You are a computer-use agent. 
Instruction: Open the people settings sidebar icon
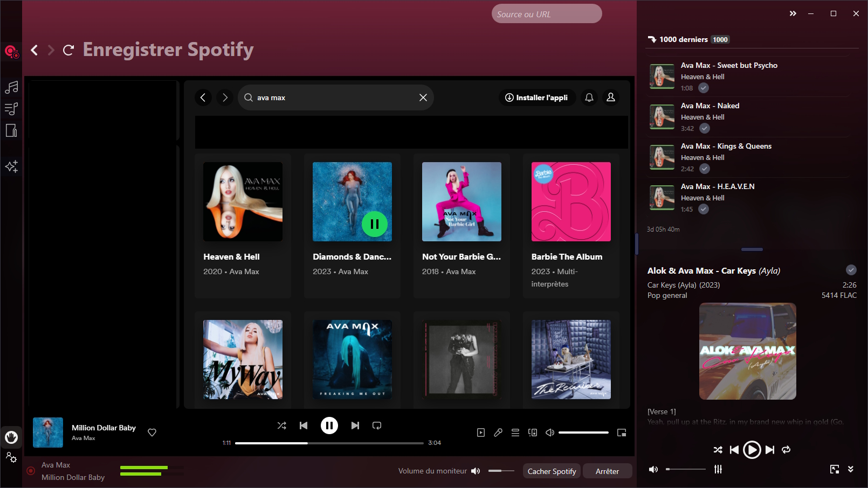click(11, 458)
